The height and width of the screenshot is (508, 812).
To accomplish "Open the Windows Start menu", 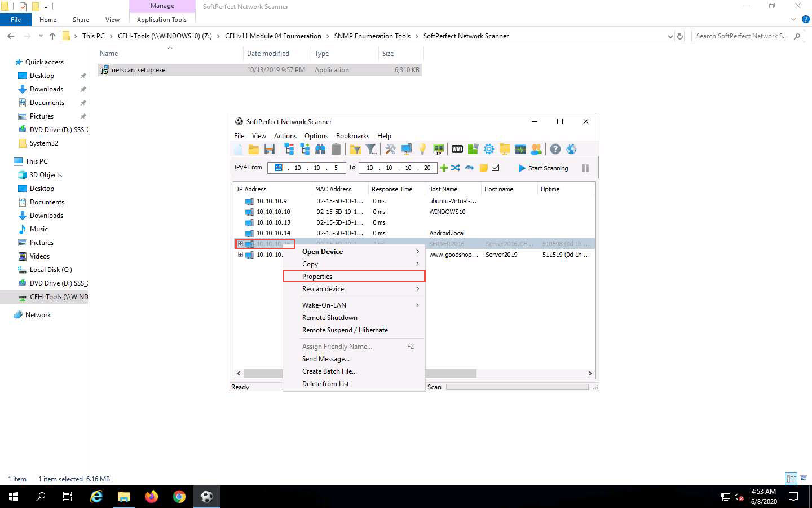I will [14, 497].
